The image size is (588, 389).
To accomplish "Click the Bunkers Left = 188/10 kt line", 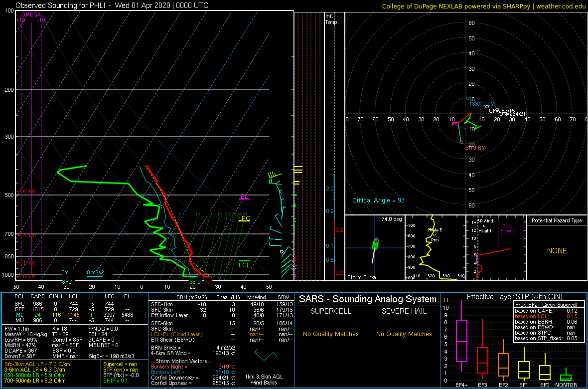I will click(x=193, y=372).
